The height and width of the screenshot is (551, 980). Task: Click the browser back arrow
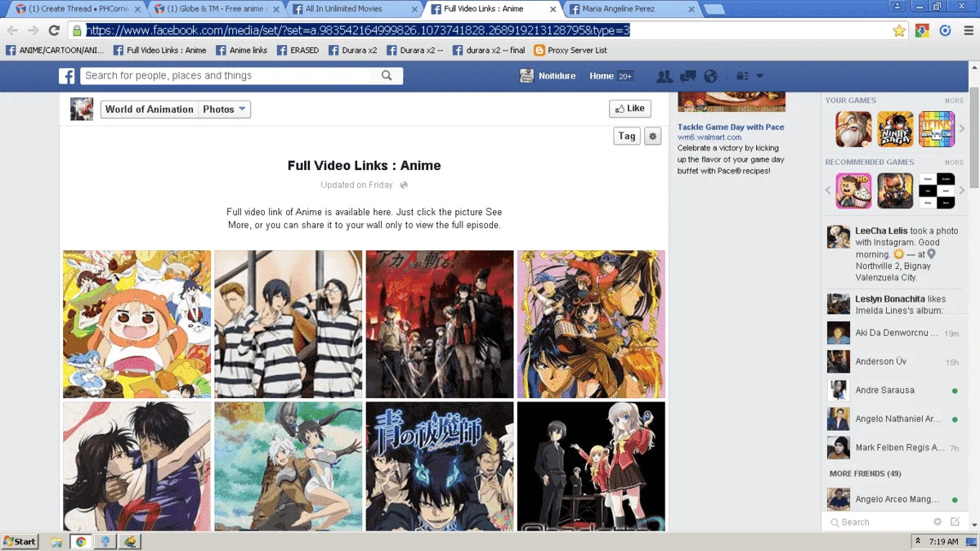12,30
